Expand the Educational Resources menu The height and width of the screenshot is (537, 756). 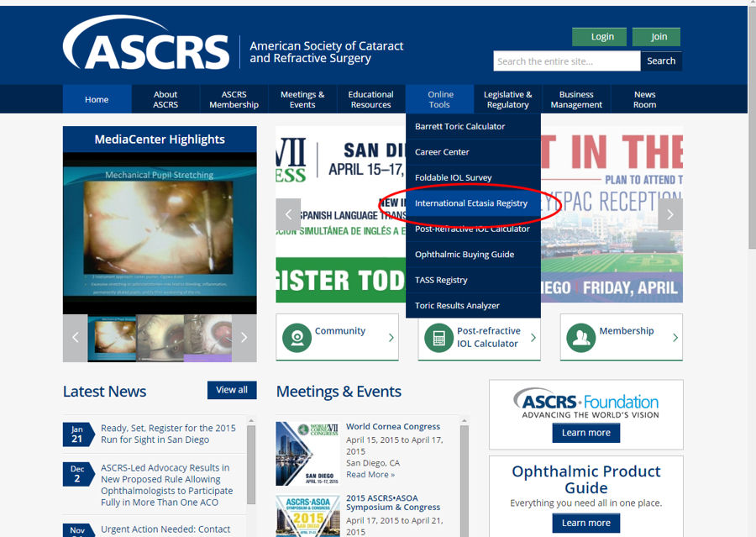(x=370, y=99)
